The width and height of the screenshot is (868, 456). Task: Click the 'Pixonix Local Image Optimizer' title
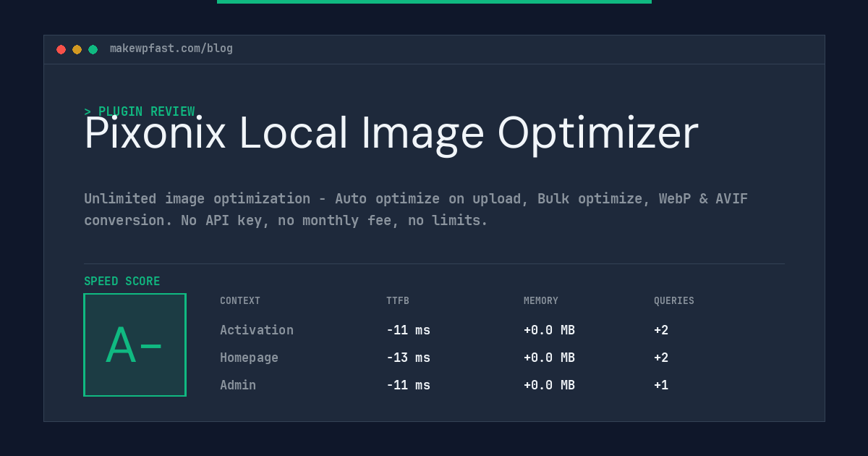pyautogui.click(x=391, y=133)
